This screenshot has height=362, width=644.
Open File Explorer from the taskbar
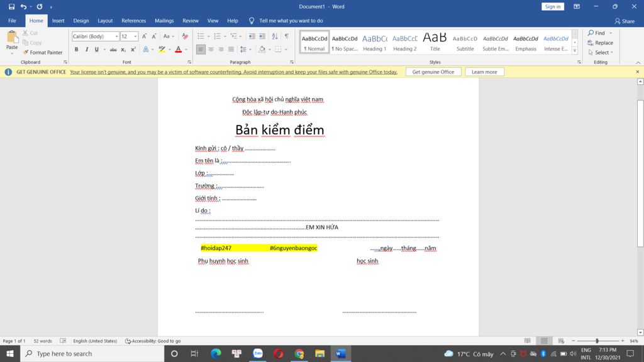click(319, 353)
